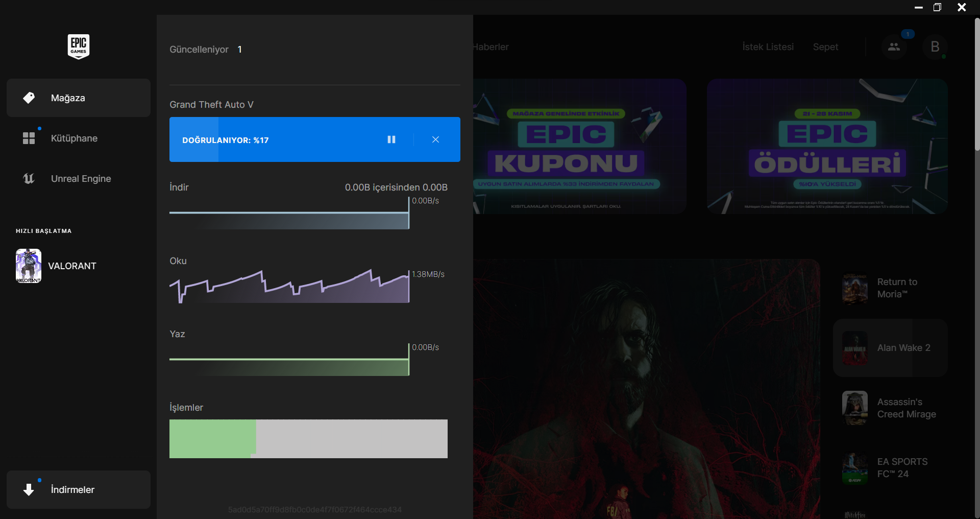
Task: Select Alan Wake 2 in the list
Action: pyautogui.click(x=890, y=348)
